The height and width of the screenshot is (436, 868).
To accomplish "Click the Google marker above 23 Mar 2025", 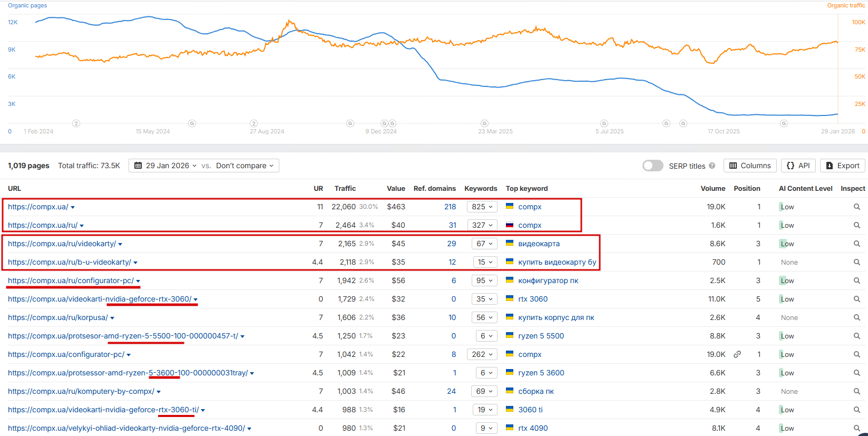I will point(484,123).
